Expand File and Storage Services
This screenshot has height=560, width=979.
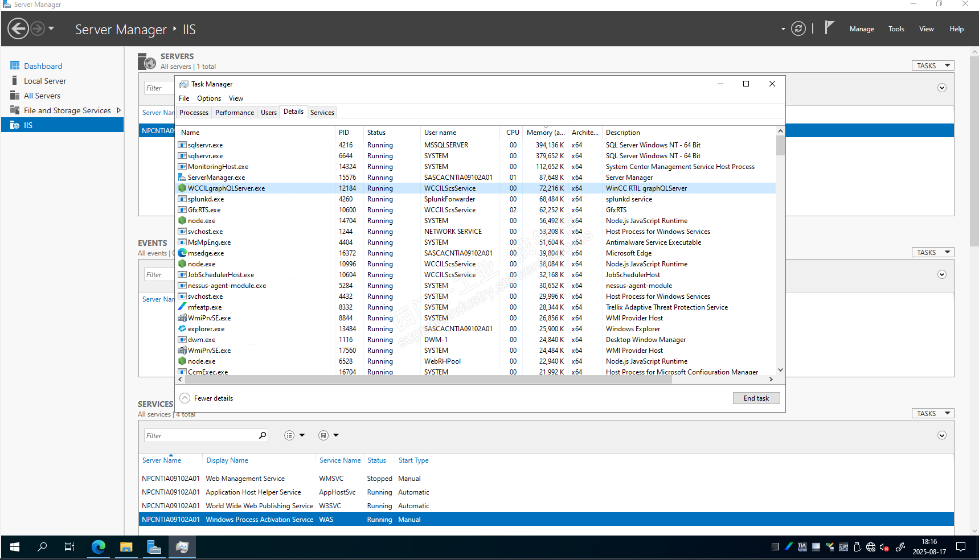(119, 110)
